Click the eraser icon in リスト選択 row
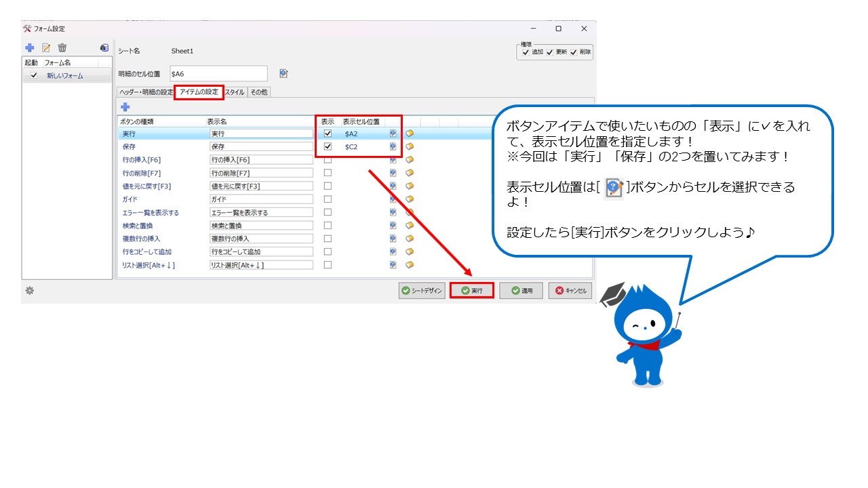The image size is (868, 488). pos(410,265)
